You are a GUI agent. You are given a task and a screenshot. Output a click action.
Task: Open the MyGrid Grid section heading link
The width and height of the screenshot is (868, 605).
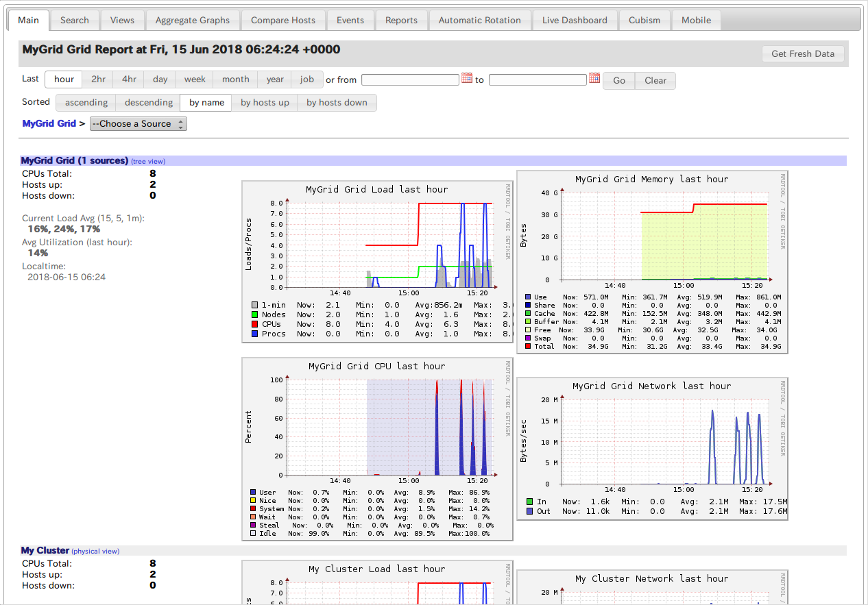75,160
